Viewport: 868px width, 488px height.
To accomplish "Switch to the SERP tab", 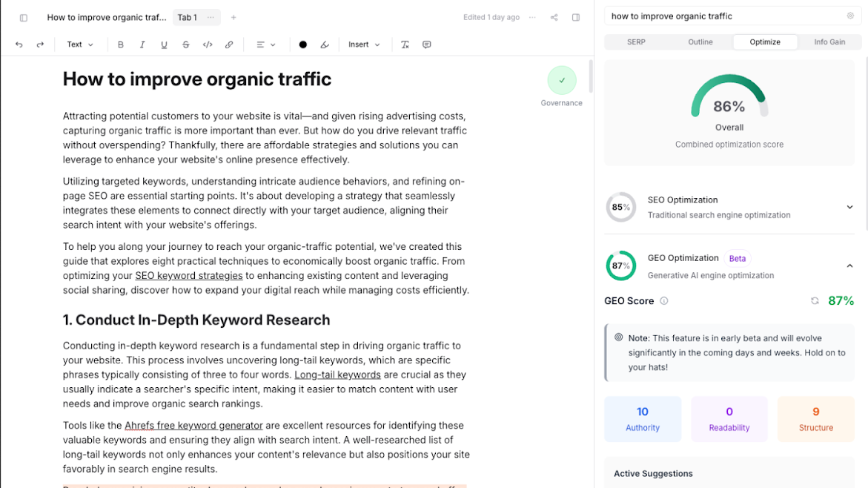I will point(636,42).
